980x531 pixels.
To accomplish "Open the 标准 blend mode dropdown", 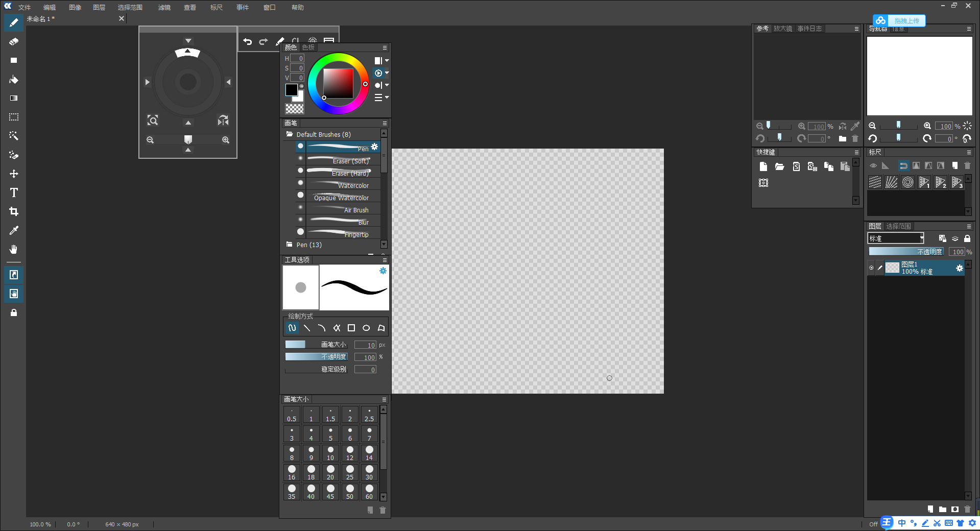I will pyautogui.click(x=895, y=238).
